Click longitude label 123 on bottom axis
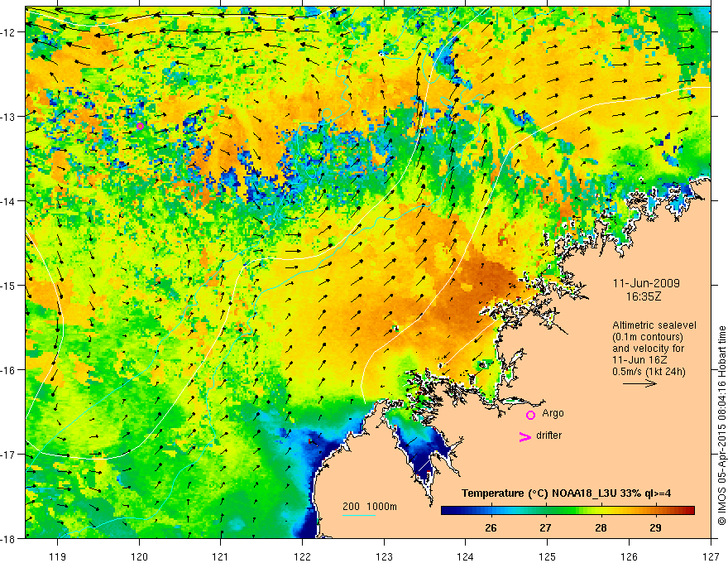The image size is (728, 563). click(x=384, y=556)
